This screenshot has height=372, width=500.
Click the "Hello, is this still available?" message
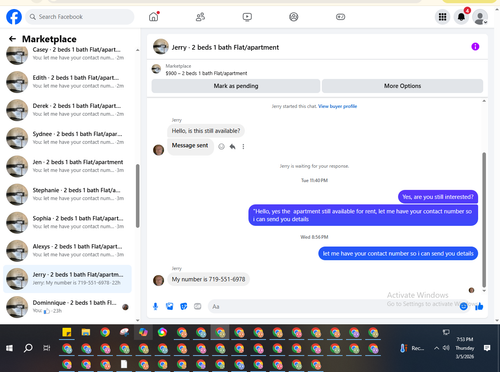point(206,131)
